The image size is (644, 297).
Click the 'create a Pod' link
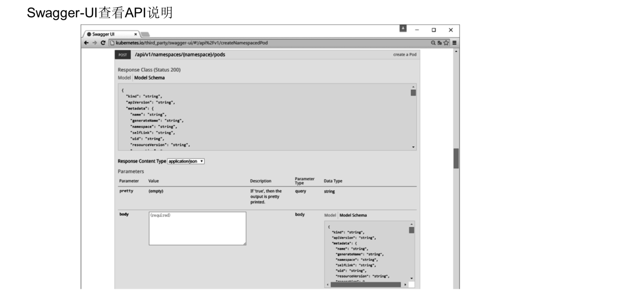point(404,54)
